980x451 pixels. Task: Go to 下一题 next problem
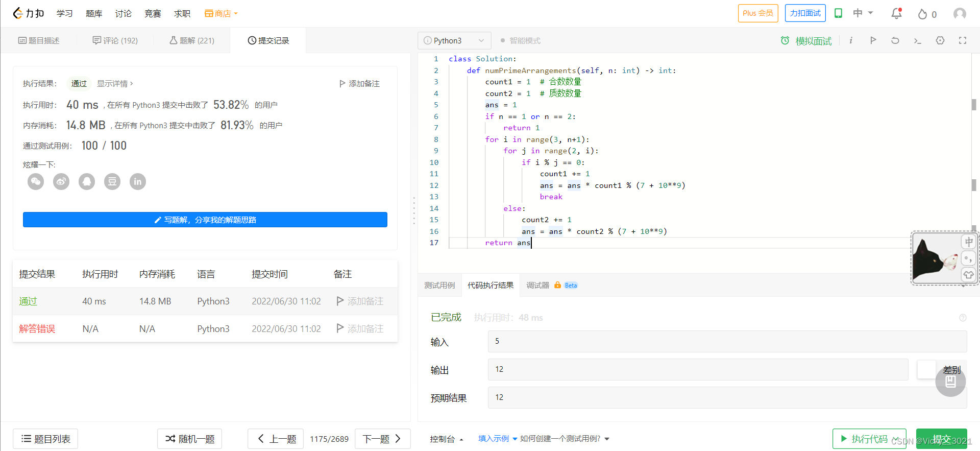pos(382,439)
